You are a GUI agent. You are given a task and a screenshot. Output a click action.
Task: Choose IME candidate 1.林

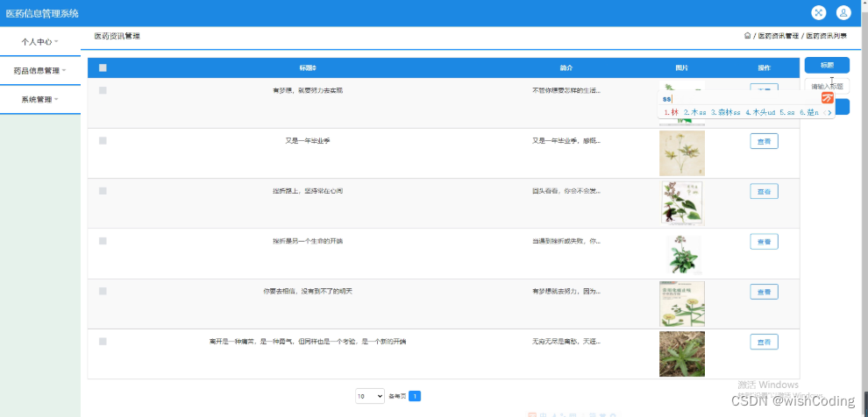coord(671,112)
